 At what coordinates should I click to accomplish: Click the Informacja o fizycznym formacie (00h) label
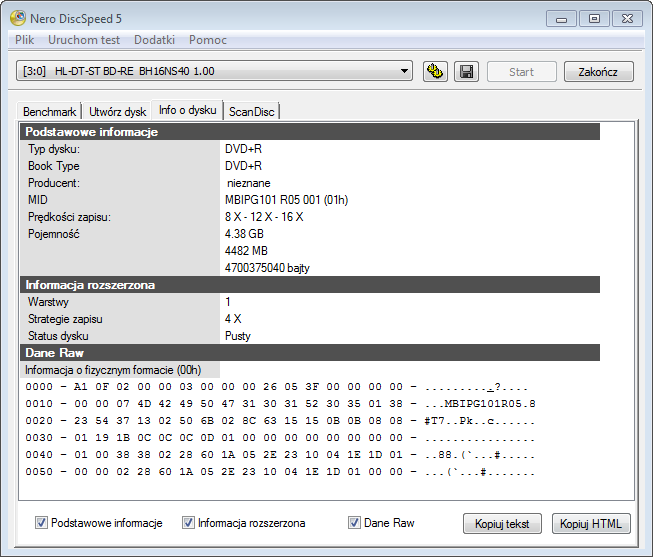coord(113,370)
